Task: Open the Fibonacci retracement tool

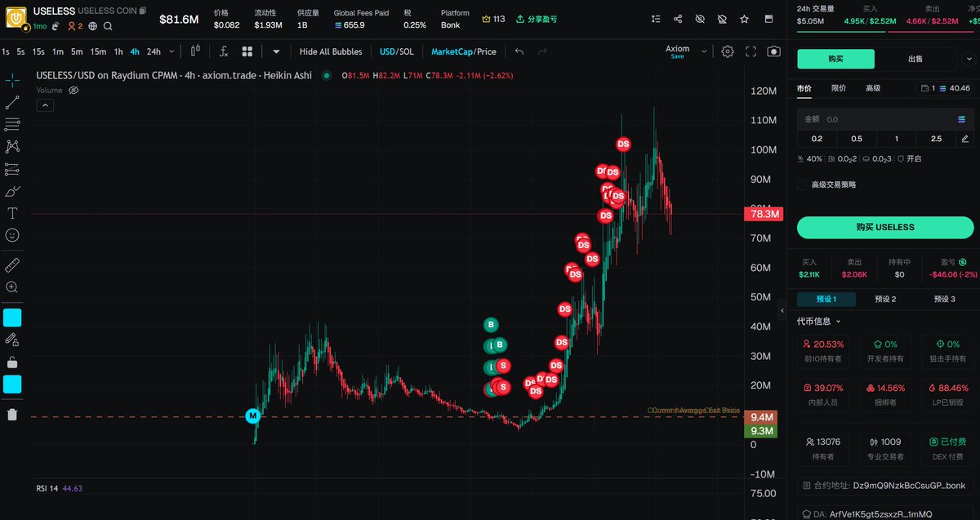Action: [x=12, y=125]
